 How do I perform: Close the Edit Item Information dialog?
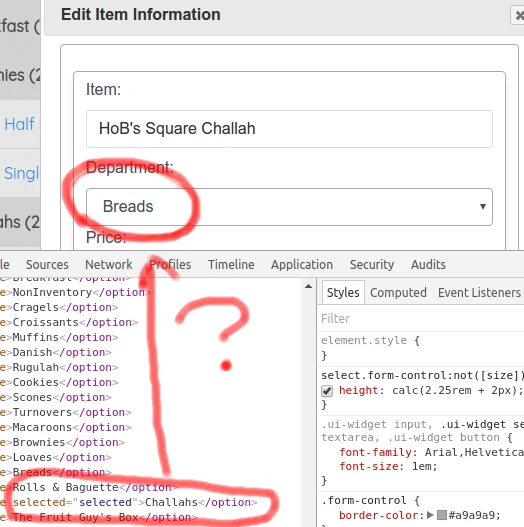click(518, 15)
